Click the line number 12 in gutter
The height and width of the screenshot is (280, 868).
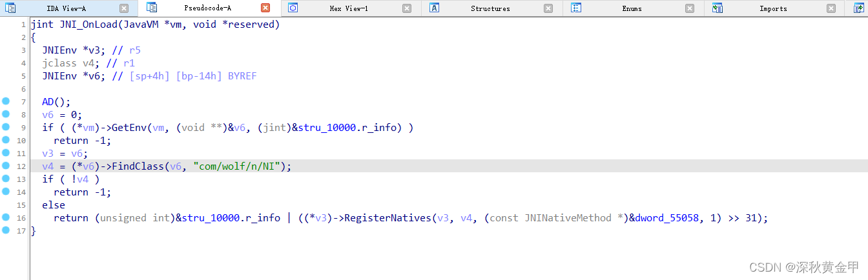click(x=21, y=166)
